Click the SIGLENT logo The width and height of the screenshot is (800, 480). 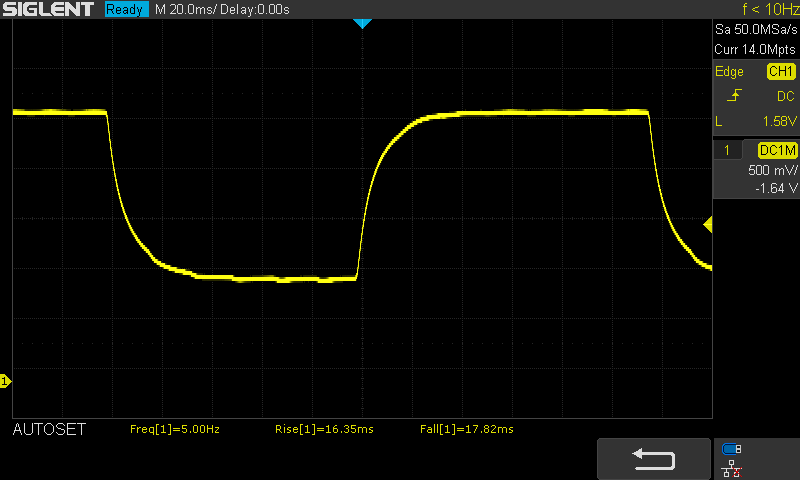48,9
